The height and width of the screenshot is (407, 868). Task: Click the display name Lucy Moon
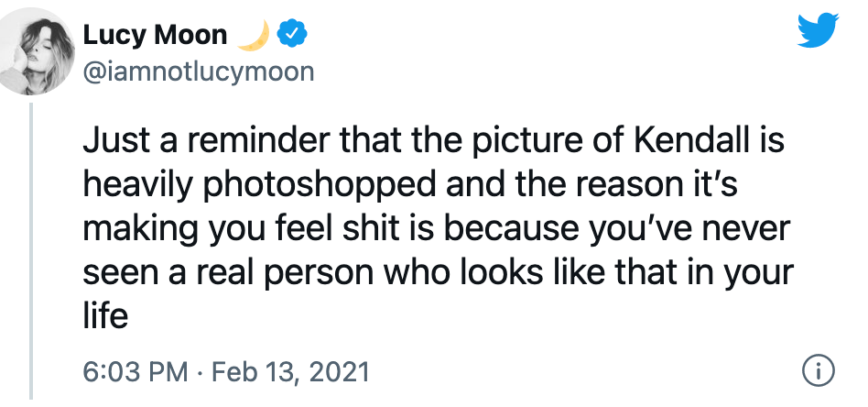click(x=155, y=35)
